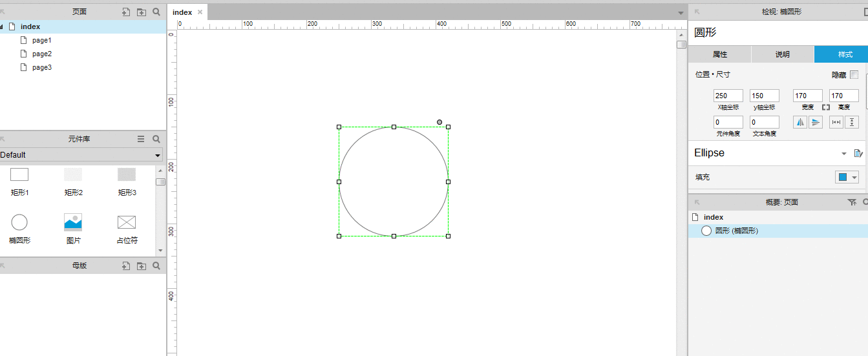Viewport: 868px width, 356px height.
Task: Select the 椭圆形 widget in the library
Action: (19, 229)
